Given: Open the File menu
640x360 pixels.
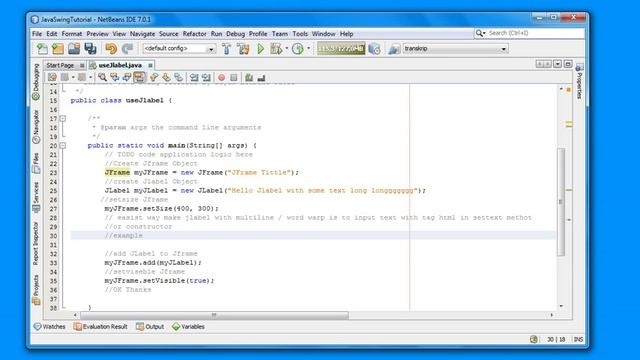Looking at the screenshot, I should click(37, 34).
